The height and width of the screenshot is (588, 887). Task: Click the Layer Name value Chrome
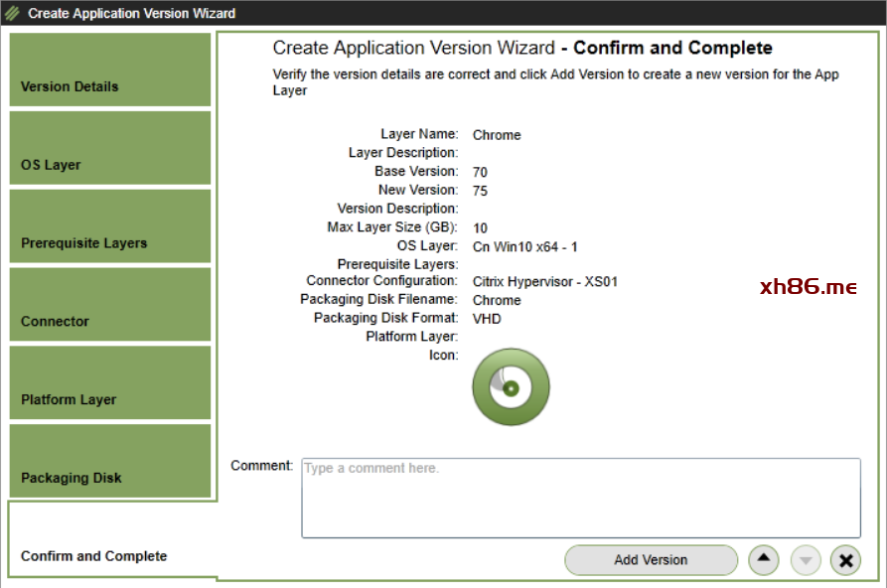[x=497, y=135]
